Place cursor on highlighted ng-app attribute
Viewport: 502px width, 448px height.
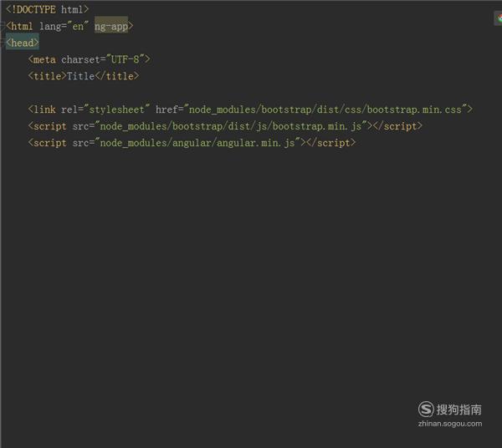point(111,26)
